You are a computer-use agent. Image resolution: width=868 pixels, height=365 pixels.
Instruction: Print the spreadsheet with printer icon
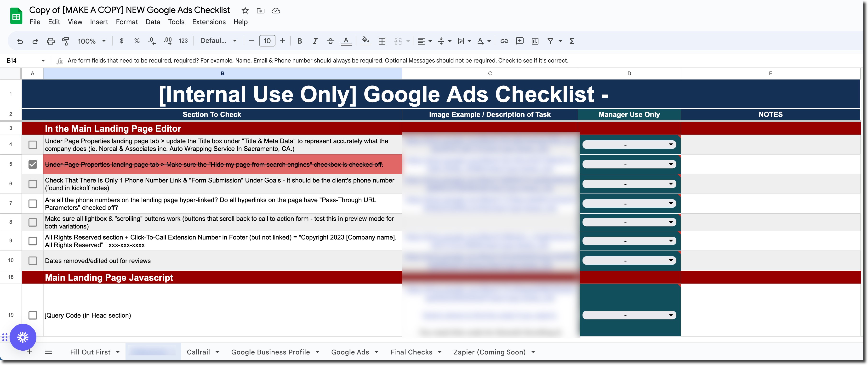pyautogui.click(x=51, y=41)
